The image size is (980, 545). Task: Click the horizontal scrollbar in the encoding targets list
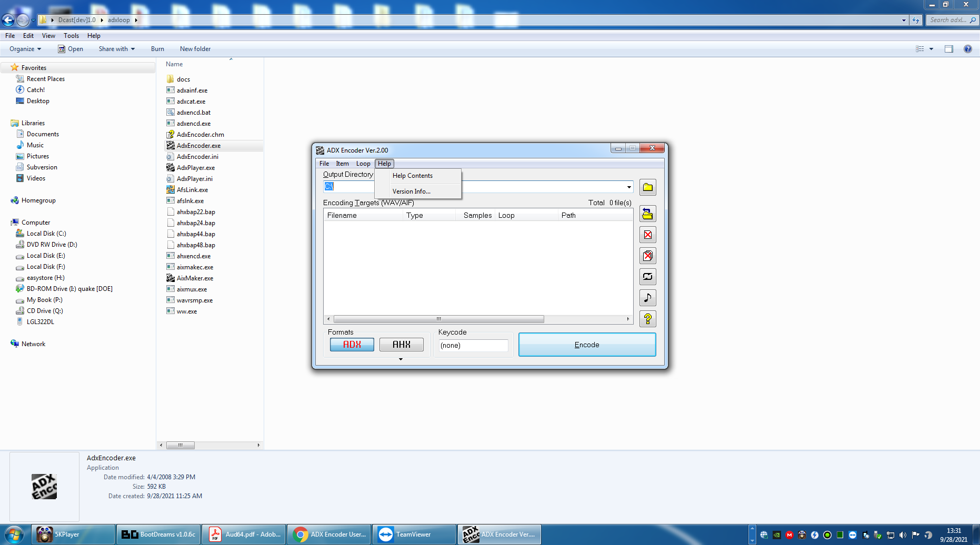click(x=439, y=319)
